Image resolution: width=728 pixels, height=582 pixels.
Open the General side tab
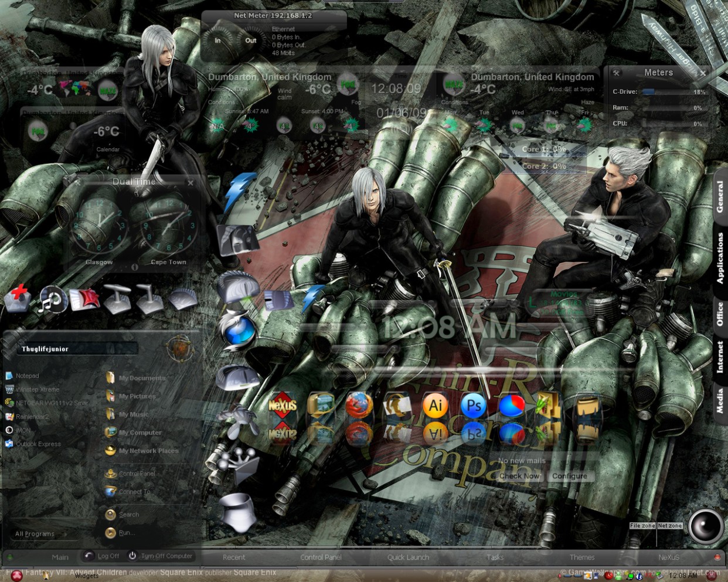720,196
